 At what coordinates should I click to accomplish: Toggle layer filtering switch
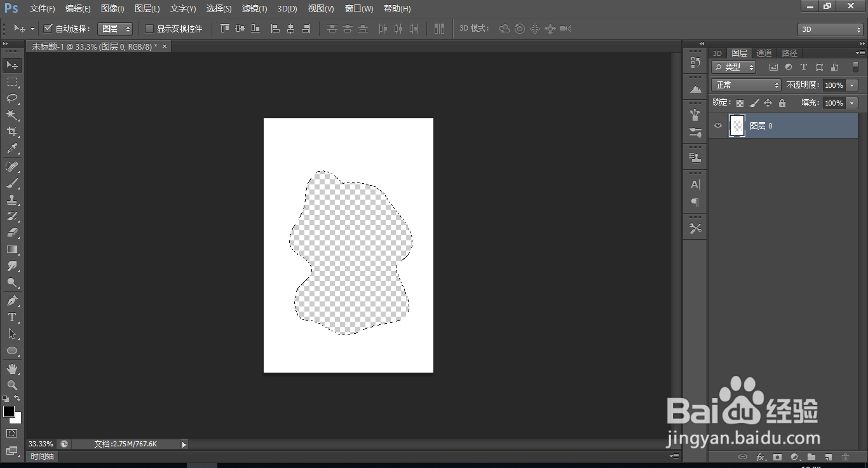coord(855,67)
